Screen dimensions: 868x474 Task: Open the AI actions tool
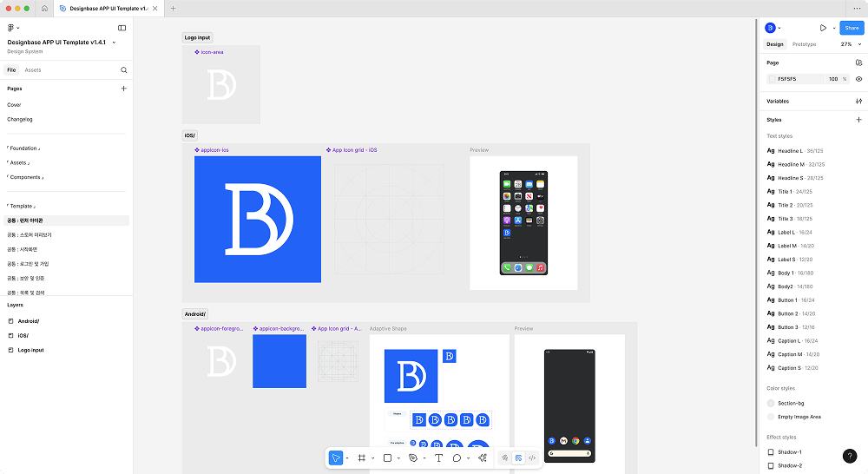pyautogui.click(x=482, y=458)
